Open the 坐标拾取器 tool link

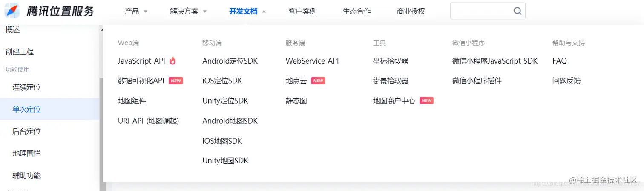coord(391,61)
